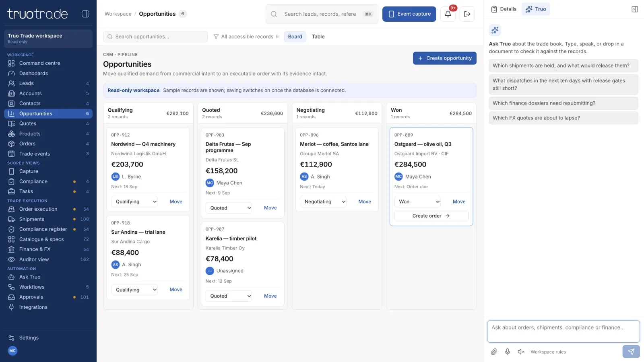Click the MC user avatar at the sidebar bottom
This screenshot has width=644, height=362.
click(x=12, y=351)
